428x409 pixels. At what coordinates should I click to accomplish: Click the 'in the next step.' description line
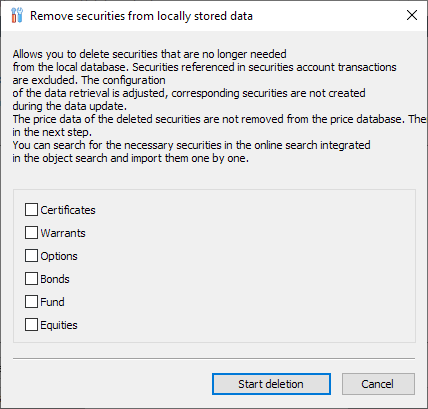(x=52, y=132)
